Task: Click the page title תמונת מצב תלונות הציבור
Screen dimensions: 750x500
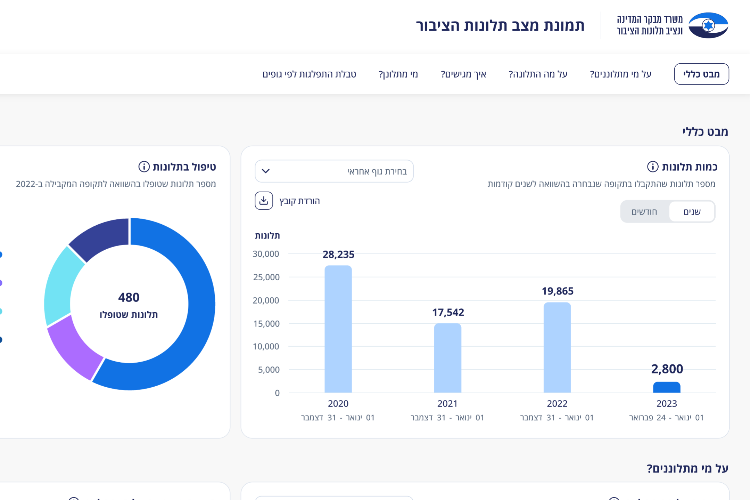Action: [500, 25]
